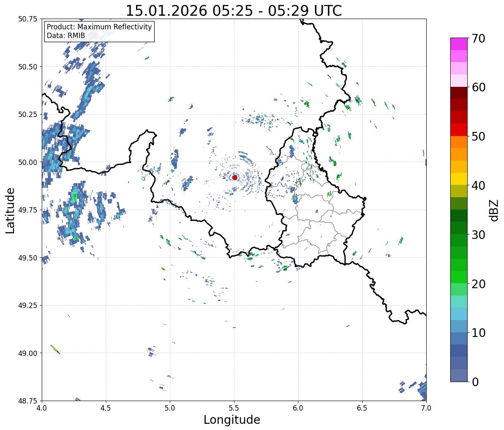
Task: Click the longitude tick label 4.0
Action: click(42, 408)
